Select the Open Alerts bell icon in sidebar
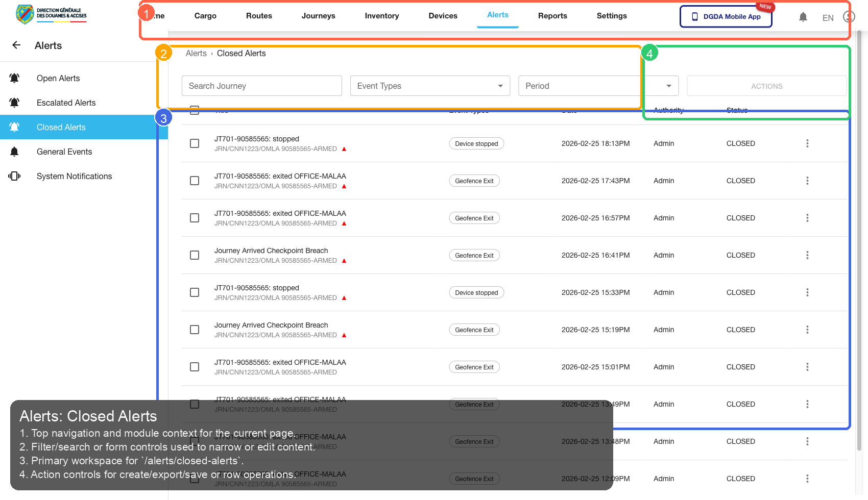868x500 pixels. point(14,78)
